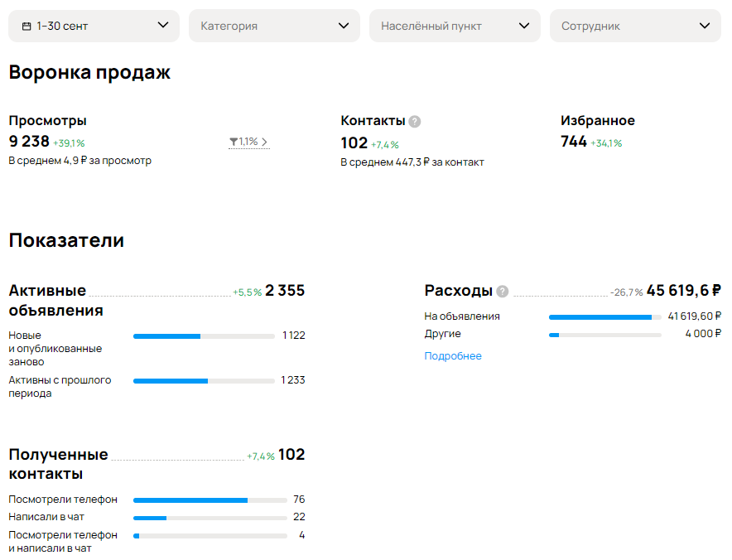Click the Написали в чат progress bar
This screenshot has height=560, width=732.
pyautogui.click(x=210, y=518)
